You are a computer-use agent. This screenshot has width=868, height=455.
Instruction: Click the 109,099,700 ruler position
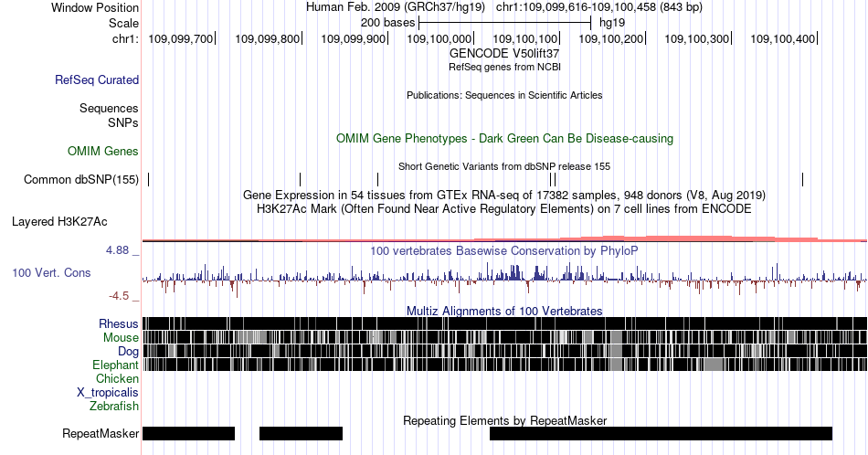point(181,38)
